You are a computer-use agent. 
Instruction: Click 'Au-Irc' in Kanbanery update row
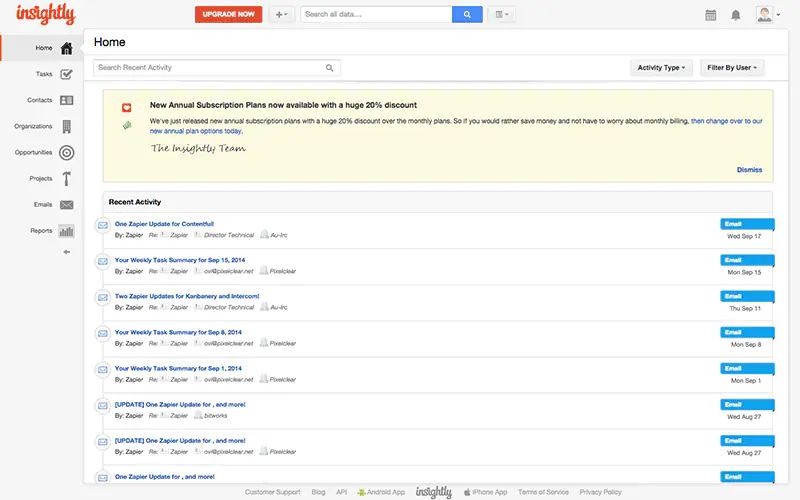[x=279, y=308]
